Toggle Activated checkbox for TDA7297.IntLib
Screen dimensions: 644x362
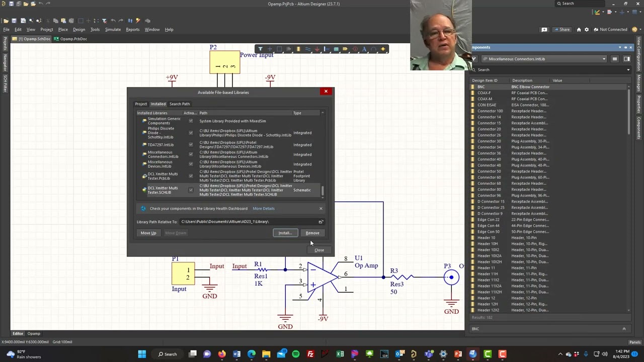point(191,145)
